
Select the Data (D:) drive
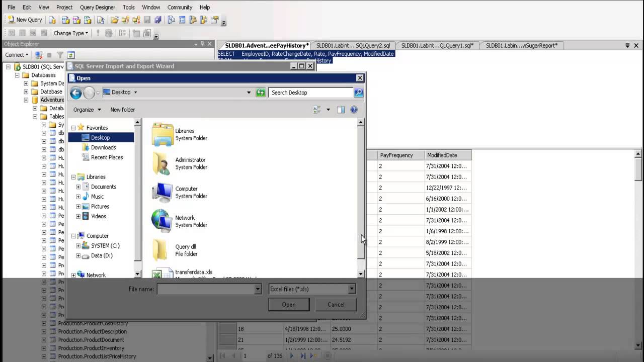pyautogui.click(x=101, y=255)
